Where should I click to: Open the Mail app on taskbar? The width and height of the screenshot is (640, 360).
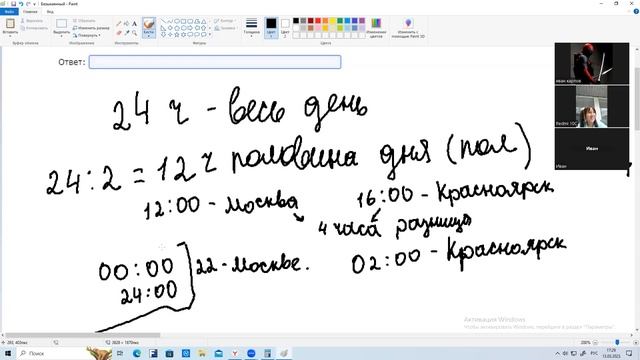point(218,353)
